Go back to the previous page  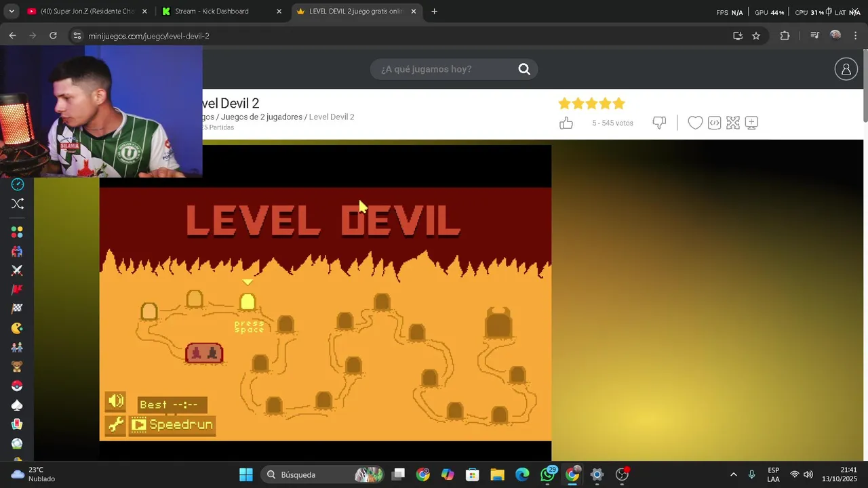coord(12,36)
